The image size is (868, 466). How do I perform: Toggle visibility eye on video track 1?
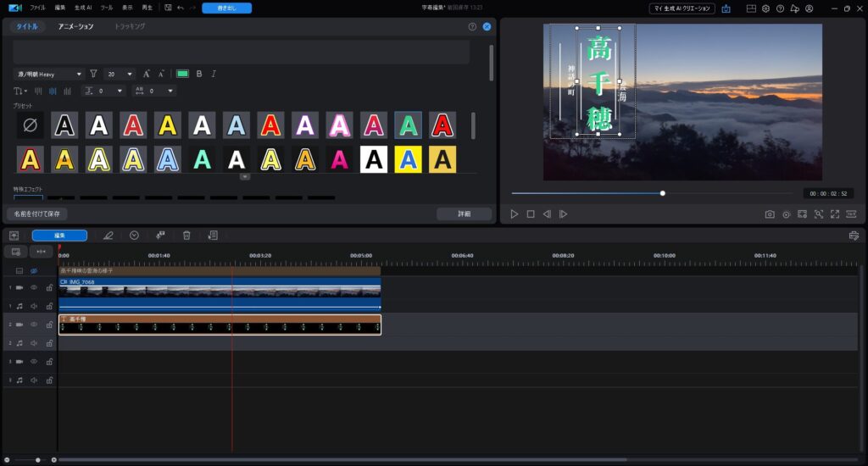(35, 288)
